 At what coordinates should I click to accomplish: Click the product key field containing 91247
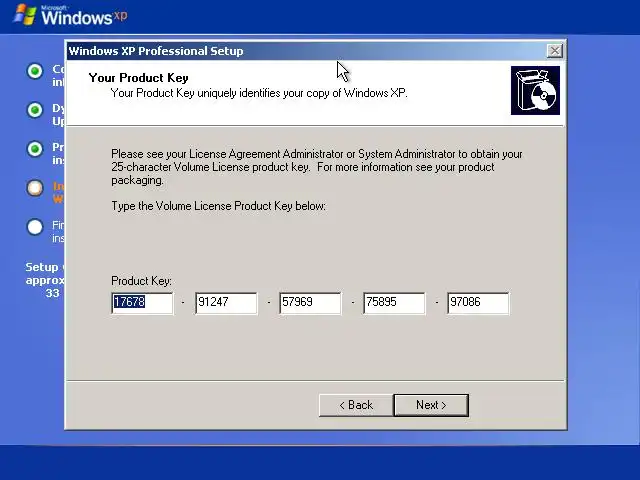[226, 303]
